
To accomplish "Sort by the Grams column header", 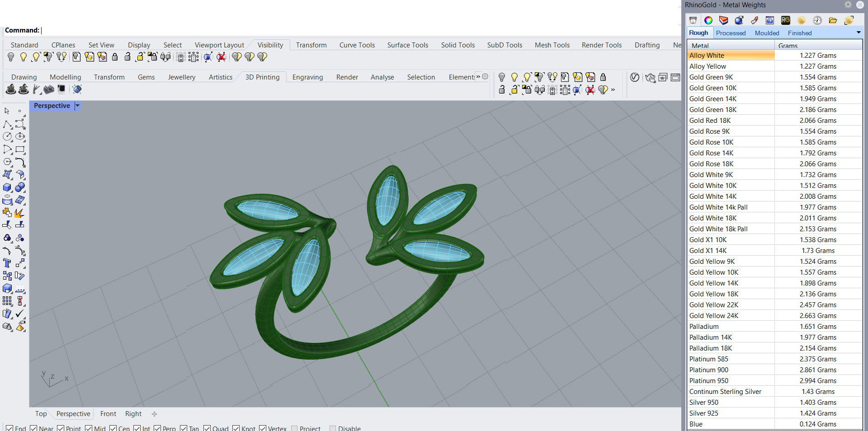I will point(818,45).
